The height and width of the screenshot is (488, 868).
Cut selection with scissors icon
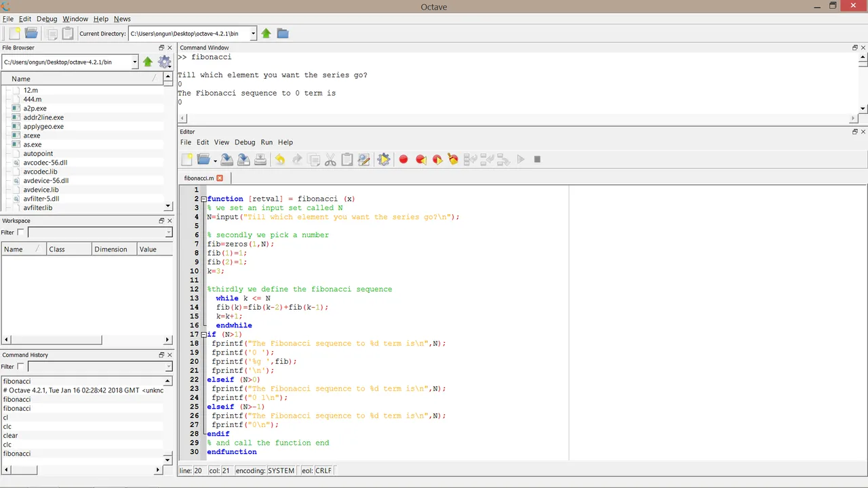330,159
